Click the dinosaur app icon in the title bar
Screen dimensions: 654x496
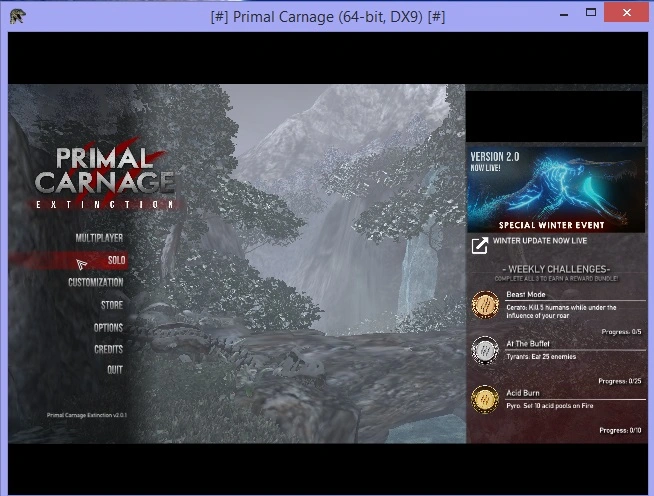click(18, 16)
